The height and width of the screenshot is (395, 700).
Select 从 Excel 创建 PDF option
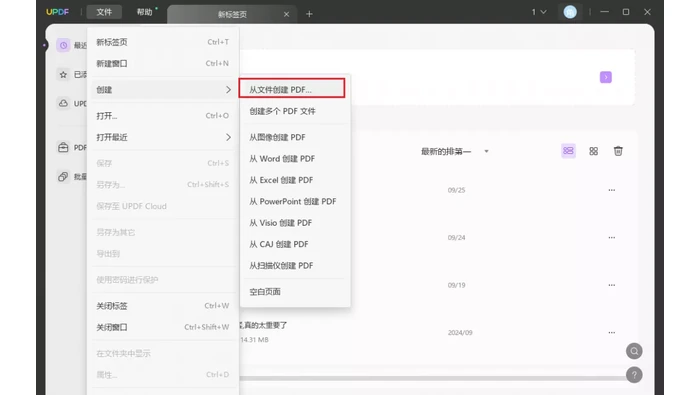pos(295,180)
